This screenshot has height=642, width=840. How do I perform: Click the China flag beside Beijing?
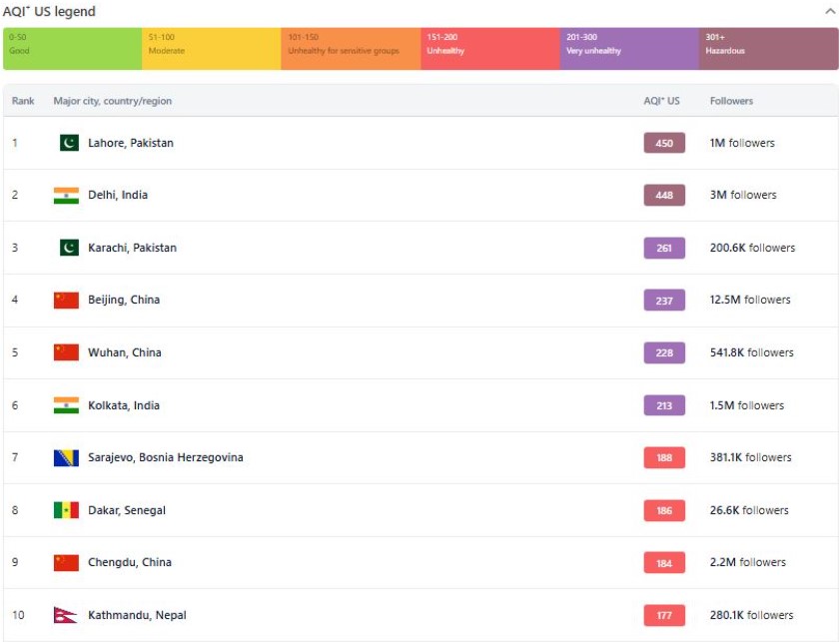click(x=66, y=301)
